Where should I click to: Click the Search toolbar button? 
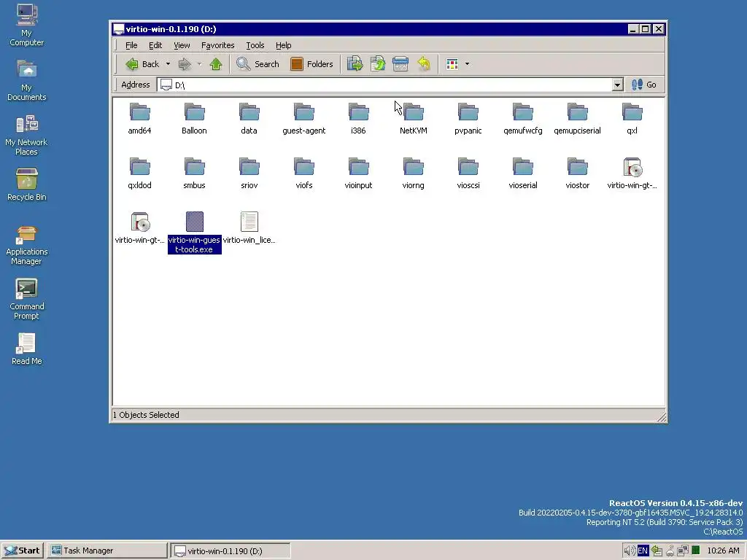point(258,64)
